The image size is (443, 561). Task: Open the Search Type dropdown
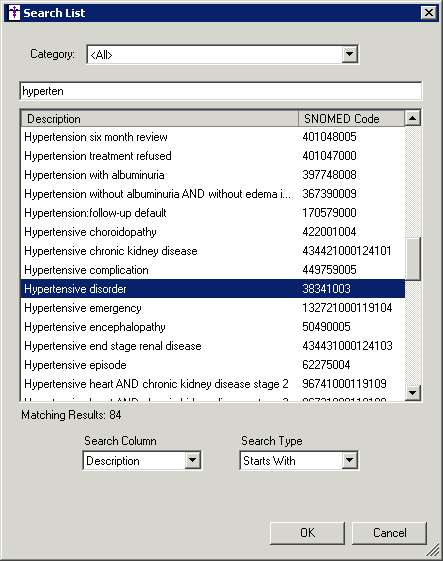click(349, 460)
